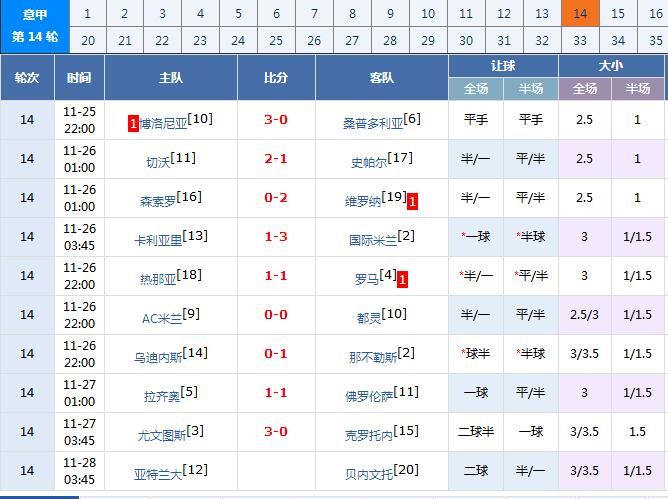Open 都灵 team link
The width and height of the screenshot is (668, 499).
[369, 318]
